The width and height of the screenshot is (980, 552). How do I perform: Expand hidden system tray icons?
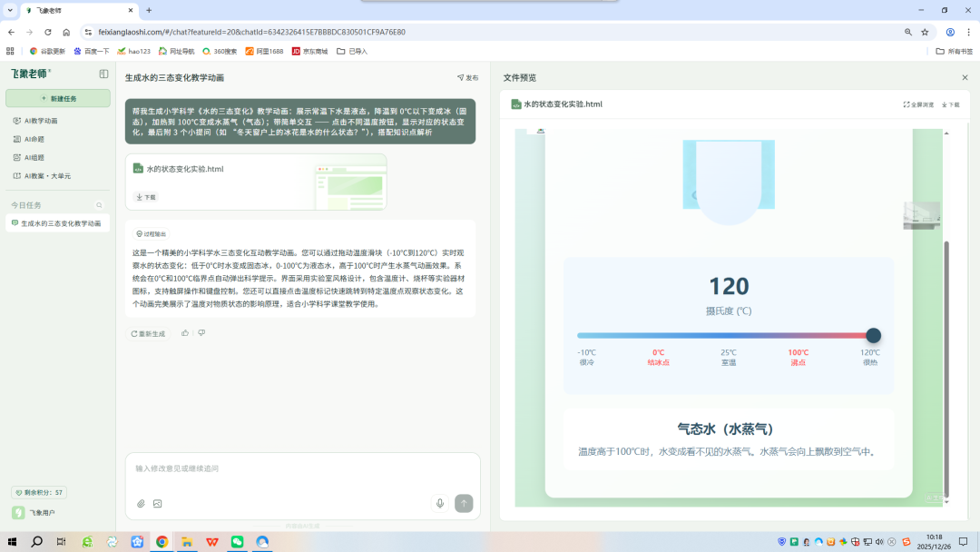tap(767, 542)
